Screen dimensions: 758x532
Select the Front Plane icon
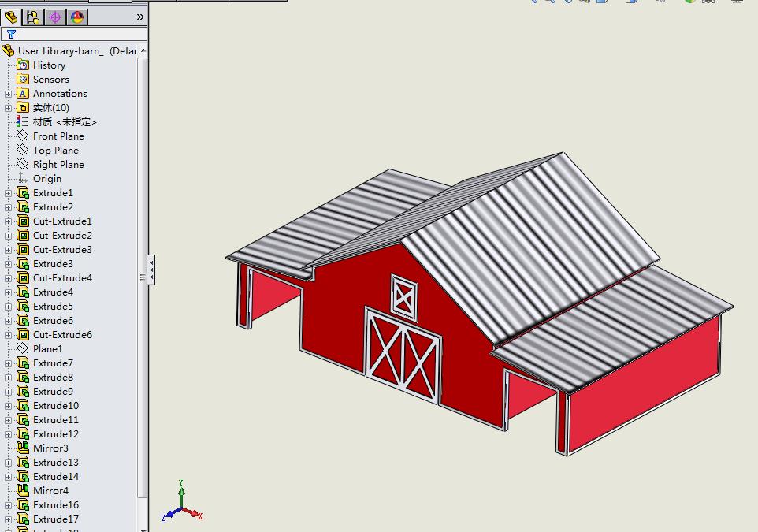(x=23, y=136)
